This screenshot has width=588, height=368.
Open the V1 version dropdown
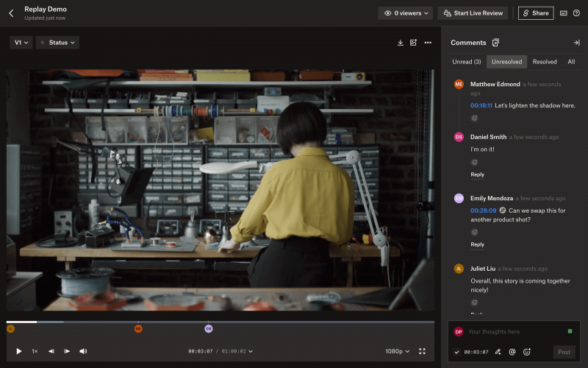point(21,43)
